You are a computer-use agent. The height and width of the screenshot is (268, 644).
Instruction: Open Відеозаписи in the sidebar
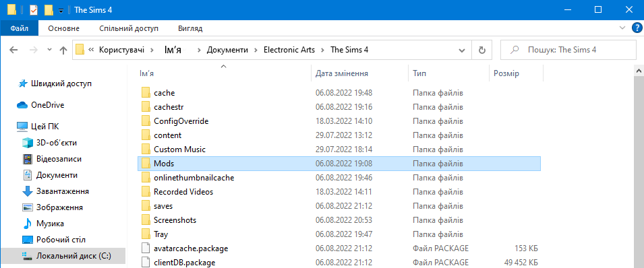click(x=59, y=159)
